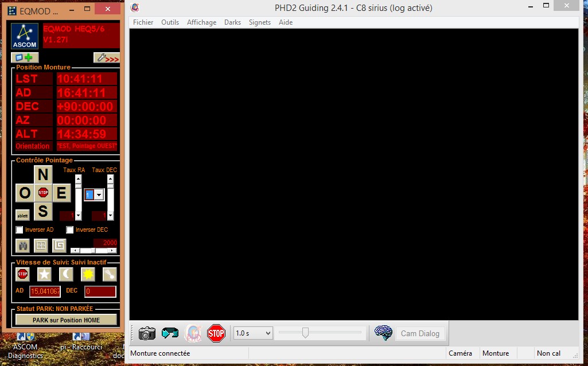Click the ALT value 14:34:59
The image size is (588, 366).
coord(87,134)
